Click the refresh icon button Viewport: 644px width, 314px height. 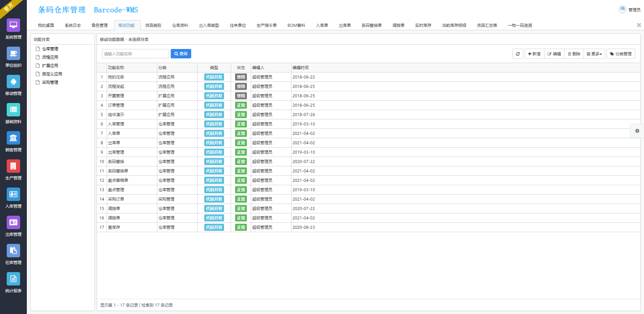(518, 54)
